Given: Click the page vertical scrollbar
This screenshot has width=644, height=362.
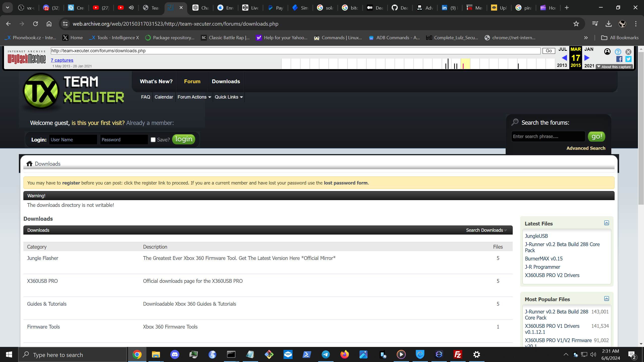Looking at the screenshot, I should coord(641,128).
